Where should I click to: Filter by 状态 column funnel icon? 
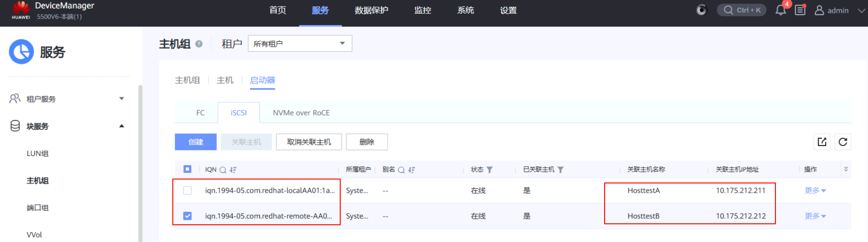coord(489,170)
